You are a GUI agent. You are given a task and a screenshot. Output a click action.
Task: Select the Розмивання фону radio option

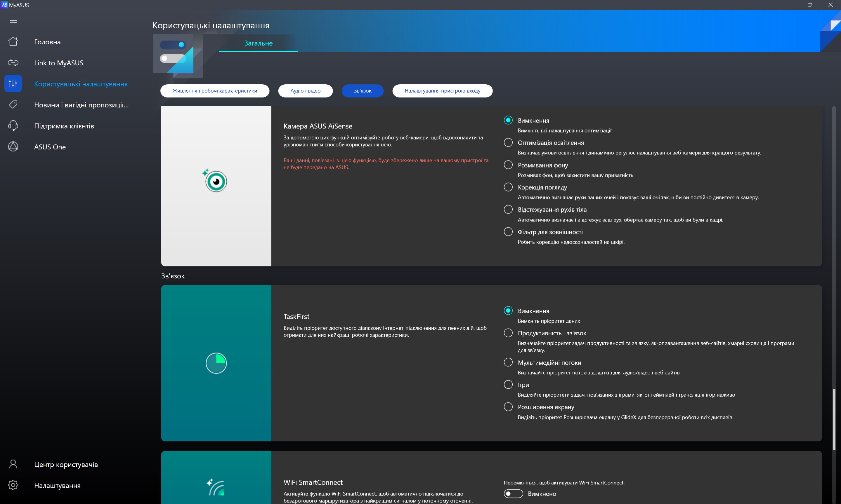508,165
